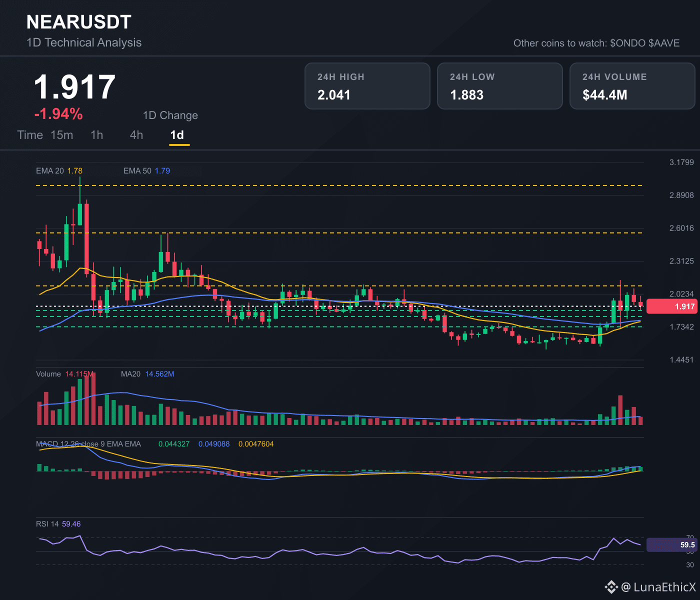Click the -1.94% change value
The width and height of the screenshot is (700, 600).
[58, 114]
